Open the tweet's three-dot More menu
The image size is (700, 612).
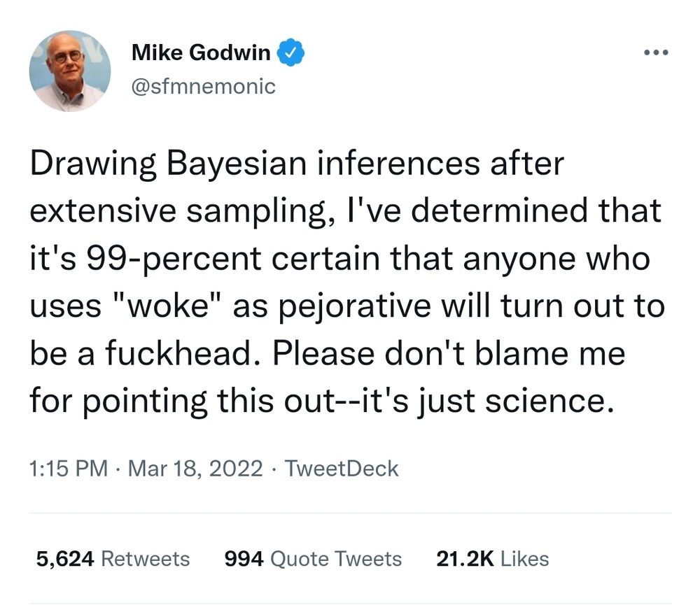[656, 52]
